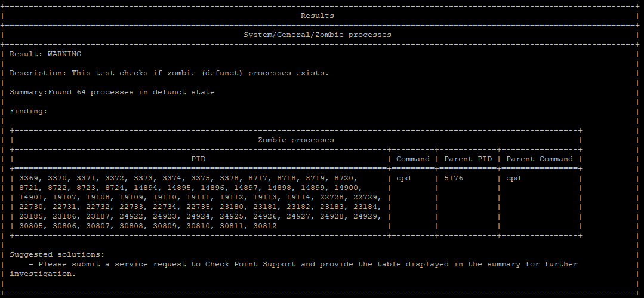
Task: Click the System/General/Zombie processes heading
Action: [x=317, y=35]
